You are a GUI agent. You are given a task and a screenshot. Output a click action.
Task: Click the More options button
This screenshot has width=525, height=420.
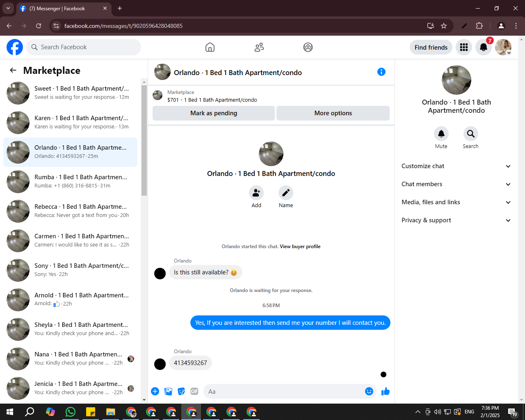point(333,113)
